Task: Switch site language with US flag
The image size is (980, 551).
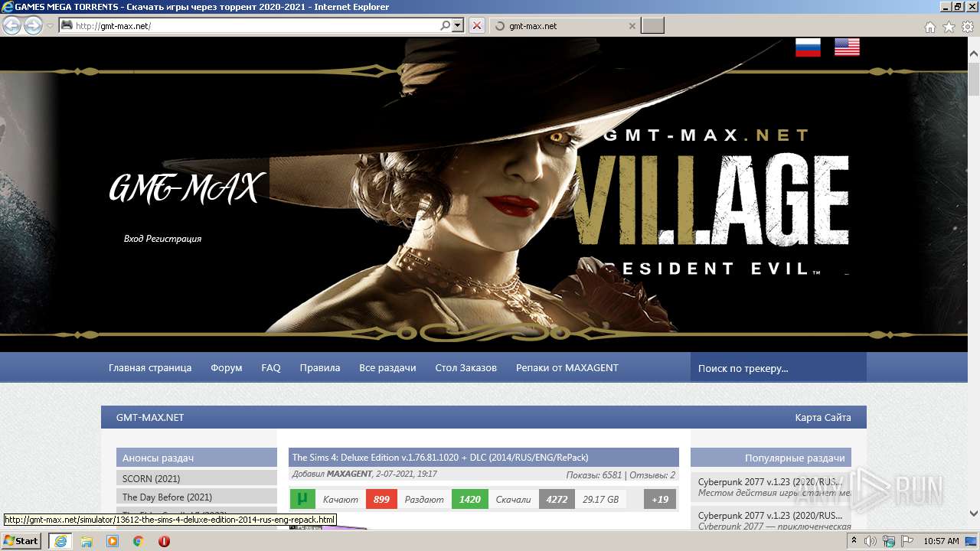Action: pyautogui.click(x=847, y=47)
